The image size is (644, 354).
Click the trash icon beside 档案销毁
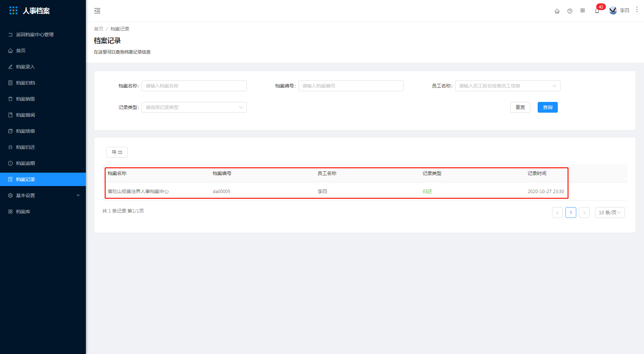(x=10, y=99)
